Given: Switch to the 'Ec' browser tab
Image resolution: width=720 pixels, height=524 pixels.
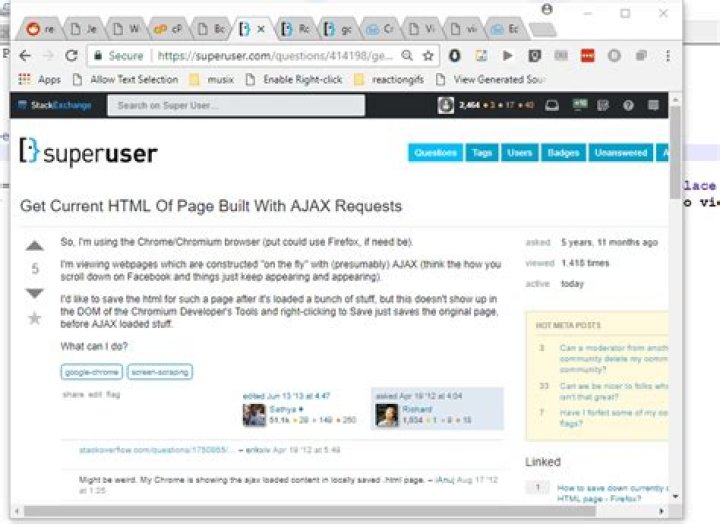Looking at the screenshot, I should (x=505, y=29).
